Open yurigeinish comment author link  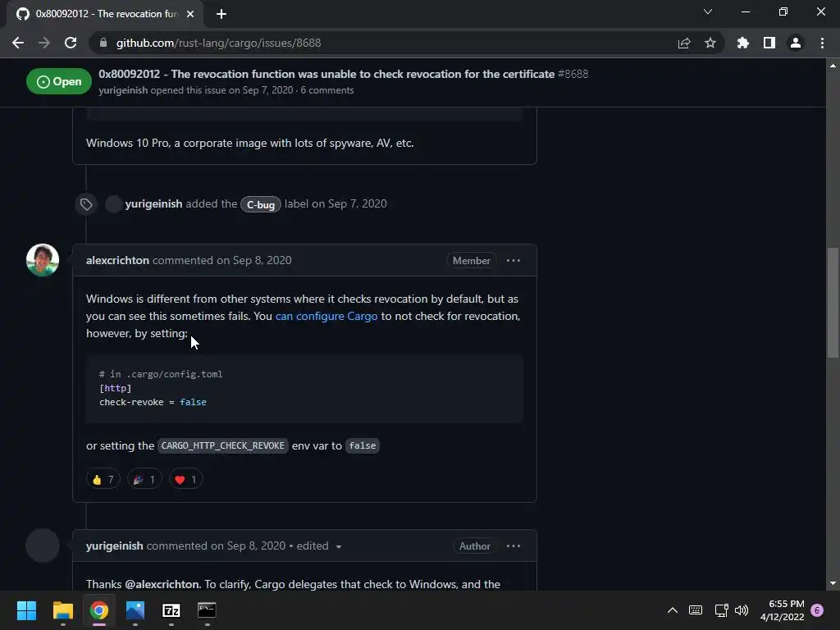coord(115,546)
